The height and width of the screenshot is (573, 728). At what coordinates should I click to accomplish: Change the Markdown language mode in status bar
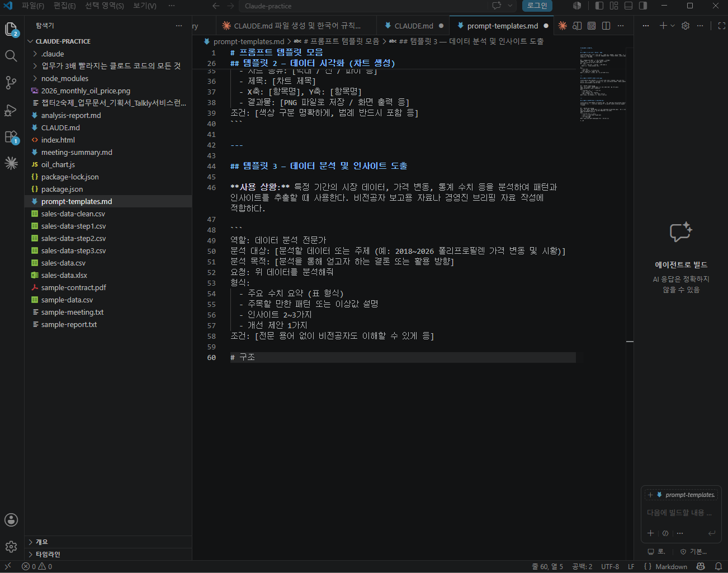point(671,566)
